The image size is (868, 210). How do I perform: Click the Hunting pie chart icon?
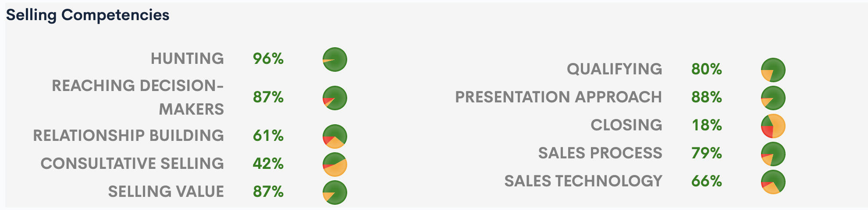pyautogui.click(x=335, y=59)
